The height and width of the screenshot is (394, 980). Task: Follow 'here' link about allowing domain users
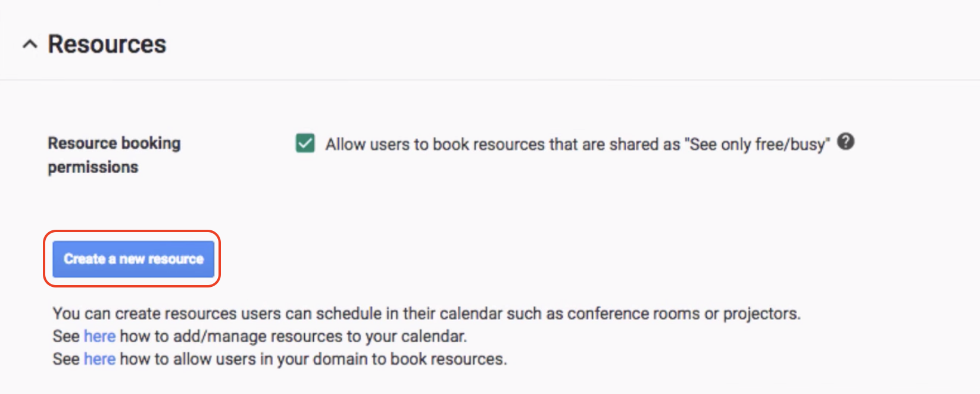tap(99, 359)
